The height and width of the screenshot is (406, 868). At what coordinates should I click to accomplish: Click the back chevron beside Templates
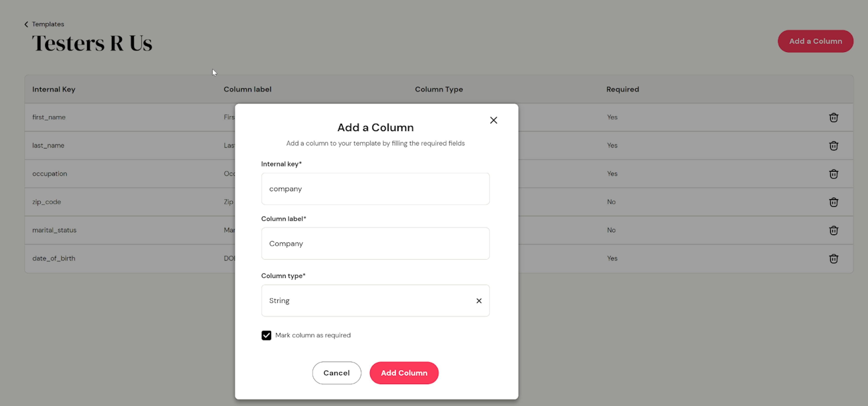26,24
